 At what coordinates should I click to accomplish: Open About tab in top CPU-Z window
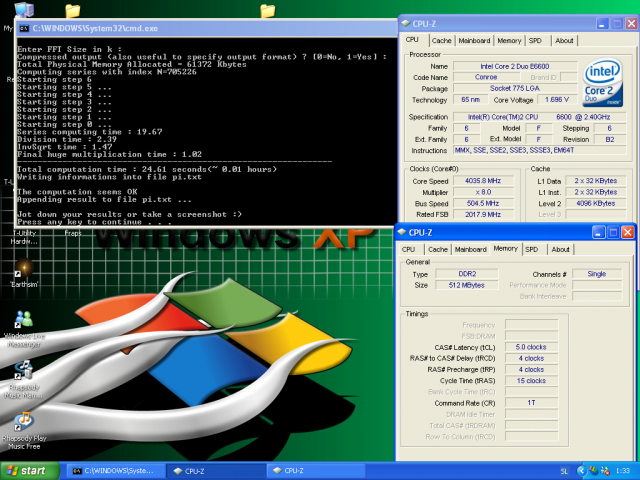[564, 40]
